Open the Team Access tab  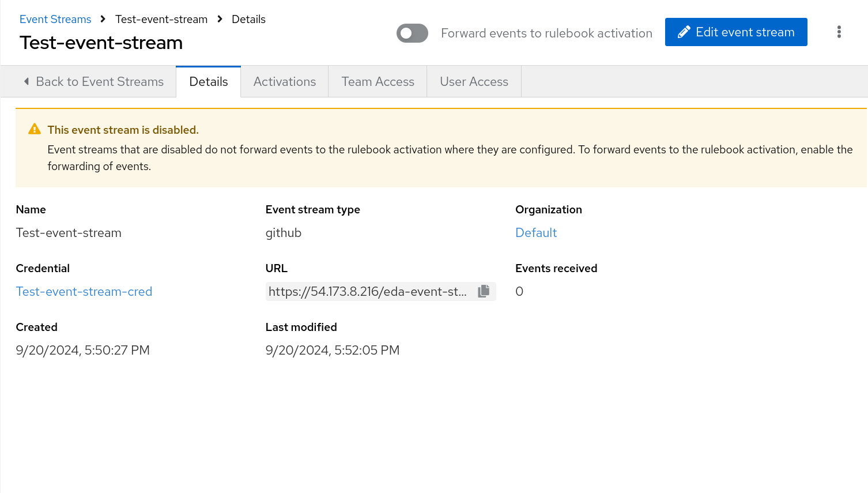(x=378, y=82)
